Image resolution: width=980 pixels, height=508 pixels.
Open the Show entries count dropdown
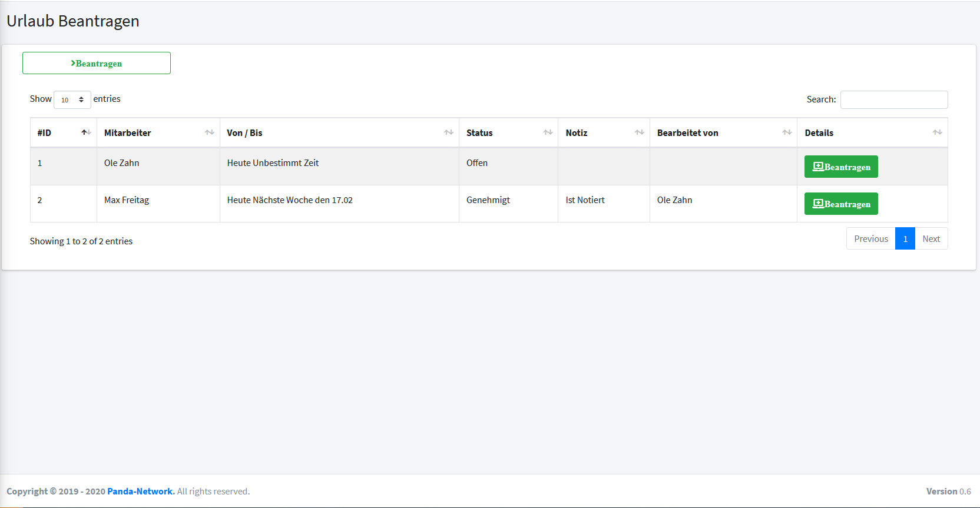pos(72,99)
